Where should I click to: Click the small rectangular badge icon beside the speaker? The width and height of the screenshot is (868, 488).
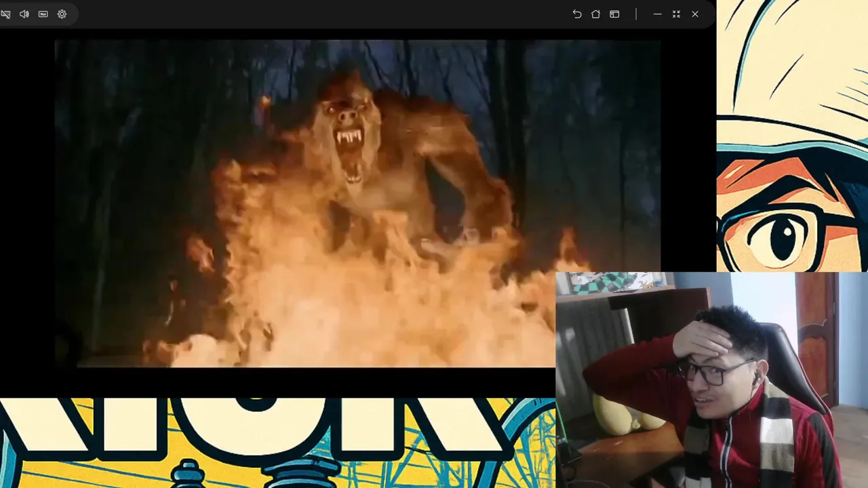pyautogui.click(x=43, y=14)
